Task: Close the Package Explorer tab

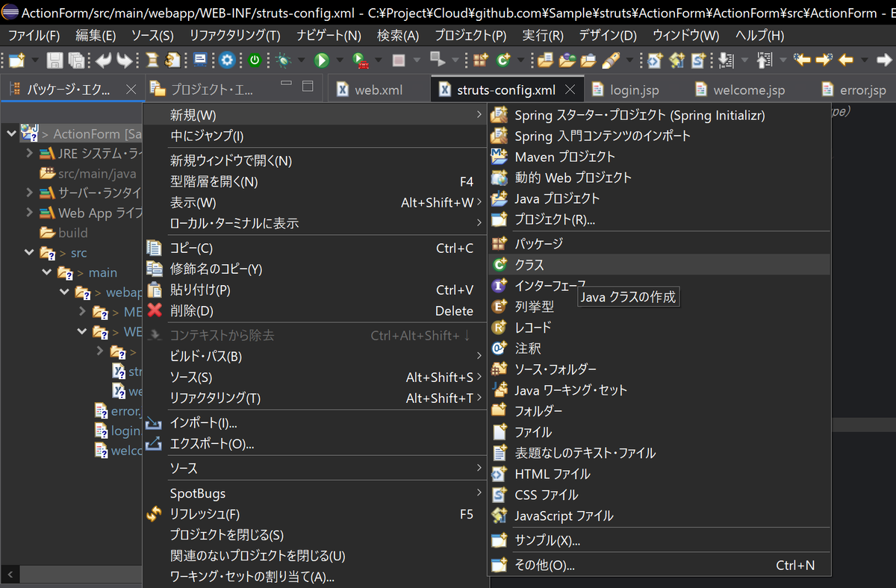Action: 131,90
